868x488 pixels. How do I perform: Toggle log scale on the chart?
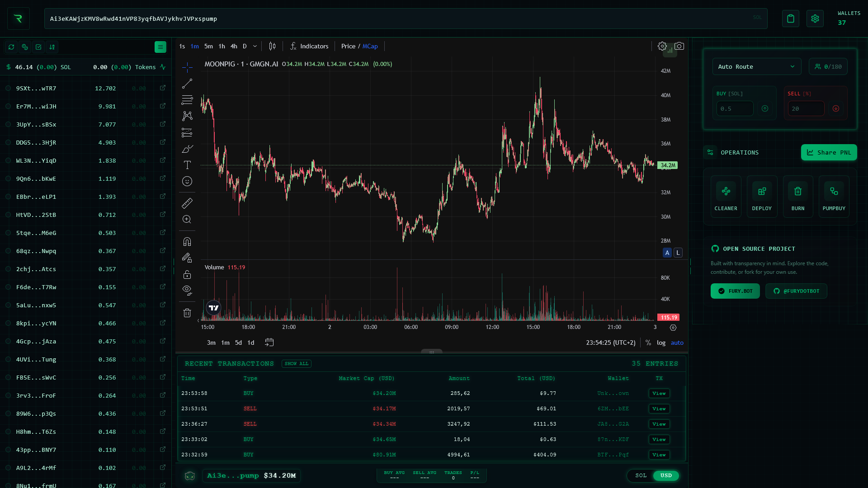[x=661, y=343]
